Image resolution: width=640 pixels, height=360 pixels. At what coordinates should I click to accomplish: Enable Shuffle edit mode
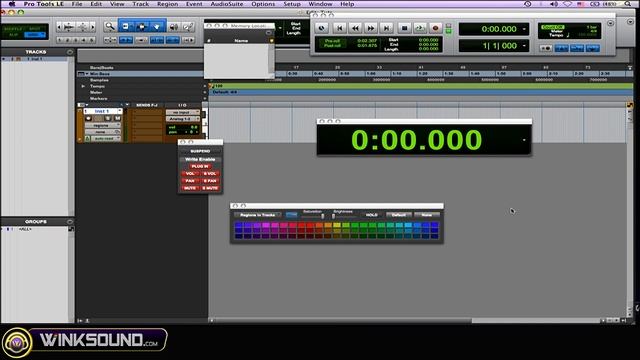click(x=13, y=29)
